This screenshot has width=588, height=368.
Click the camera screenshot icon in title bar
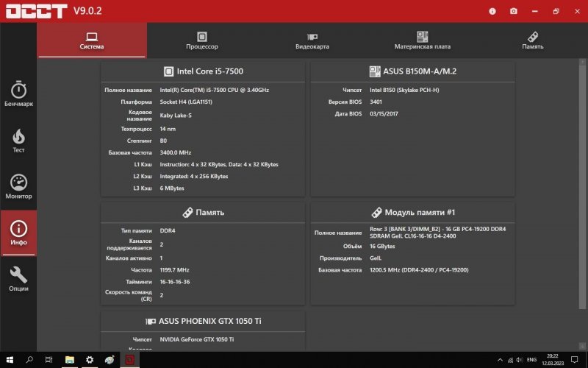[x=513, y=11]
